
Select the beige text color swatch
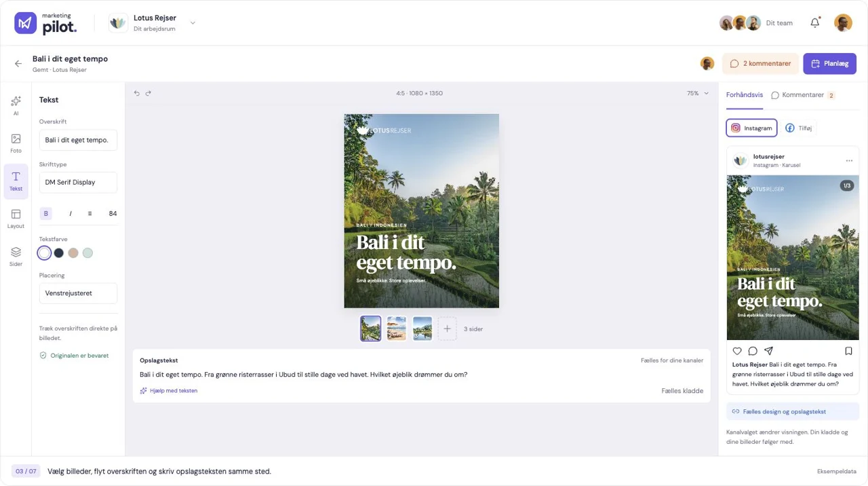pyautogui.click(x=73, y=253)
